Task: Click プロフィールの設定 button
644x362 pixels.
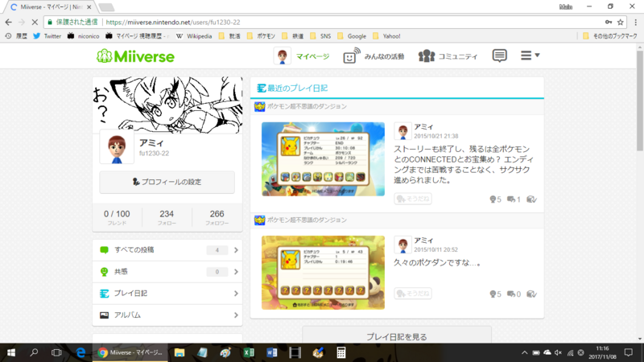Action: click(x=167, y=182)
